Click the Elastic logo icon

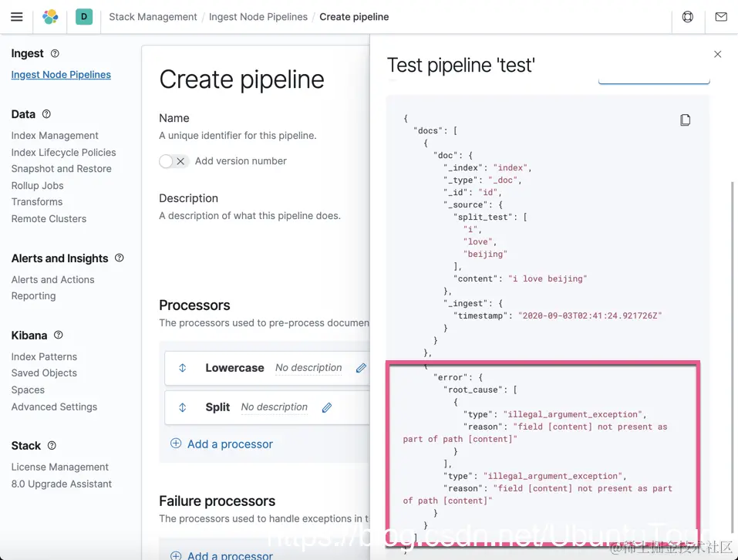pos(50,17)
